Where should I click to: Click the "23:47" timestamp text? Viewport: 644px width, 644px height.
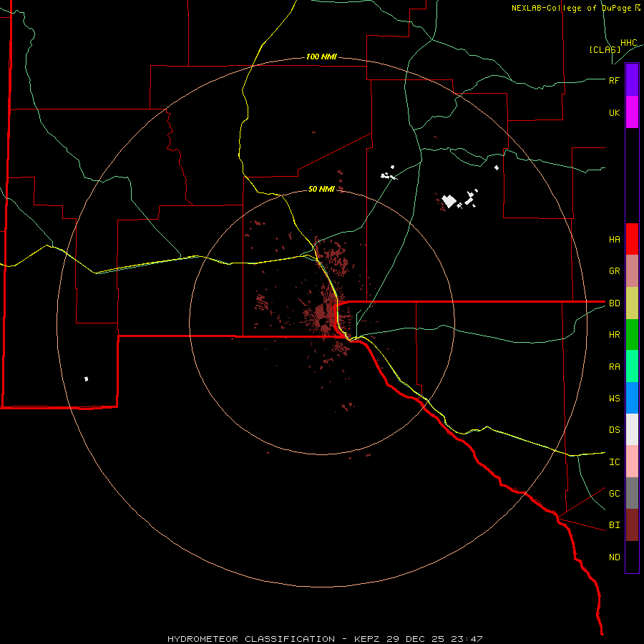point(466,639)
